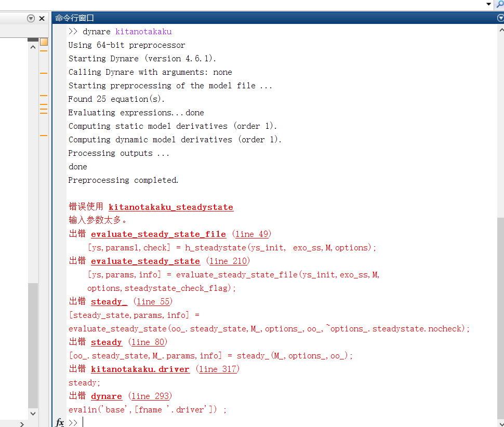Click the search magnifier icon at top right
Screen dimensions: 504x427
[500, 4]
